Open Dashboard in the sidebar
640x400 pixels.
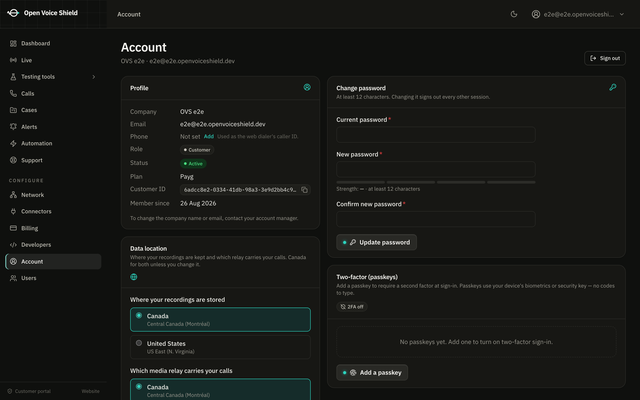click(53, 43)
